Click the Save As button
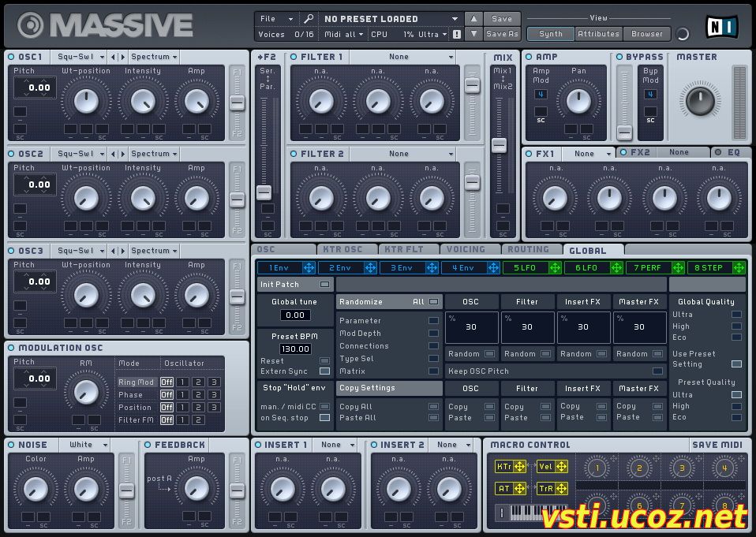Image resolution: width=756 pixels, height=537 pixels. pos(502,34)
